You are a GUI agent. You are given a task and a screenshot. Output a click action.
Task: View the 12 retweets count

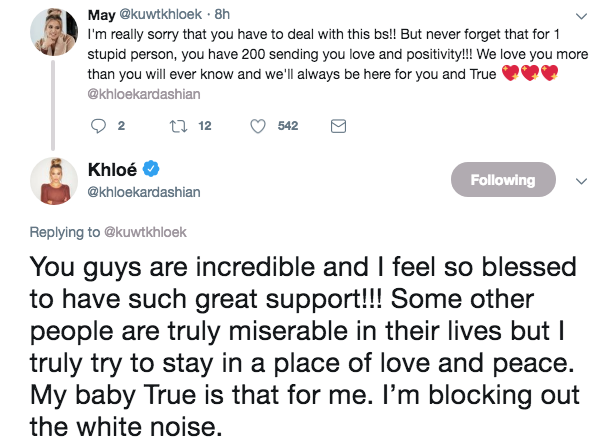click(205, 126)
